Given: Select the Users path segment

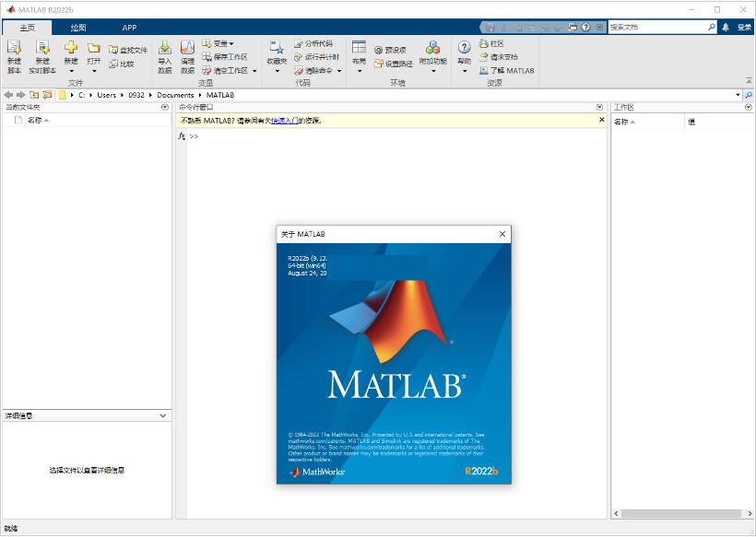Looking at the screenshot, I should pos(107,95).
